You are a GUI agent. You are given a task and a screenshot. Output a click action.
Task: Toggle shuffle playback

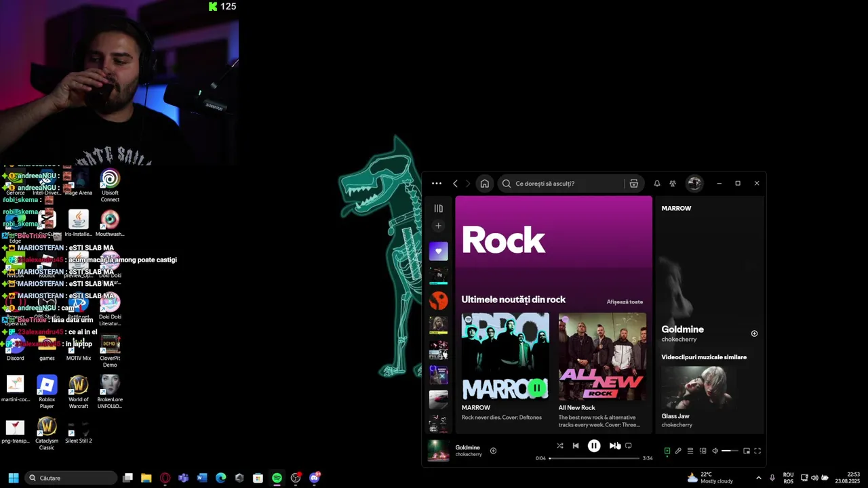coord(559,446)
